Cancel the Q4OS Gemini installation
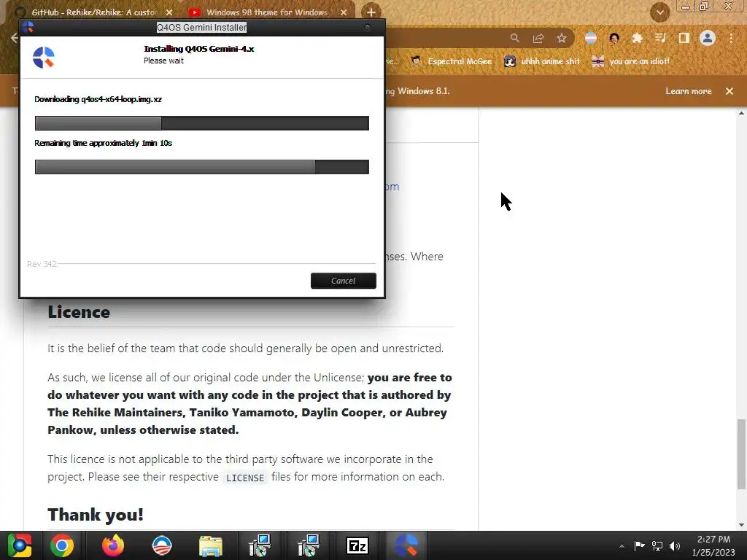Screen dimensions: 747x560 coord(343,281)
